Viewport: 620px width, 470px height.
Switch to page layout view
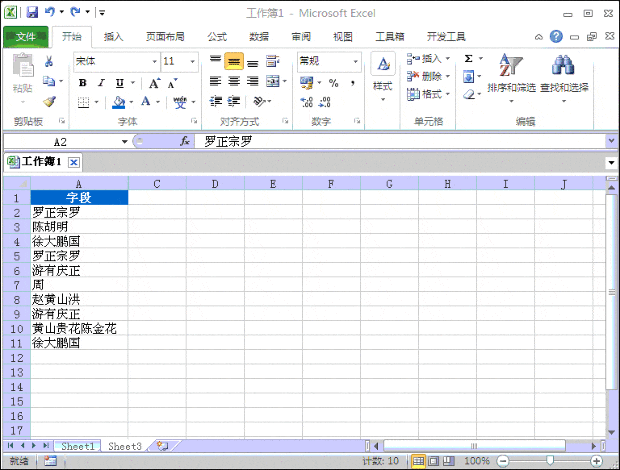click(x=434, y=461)
